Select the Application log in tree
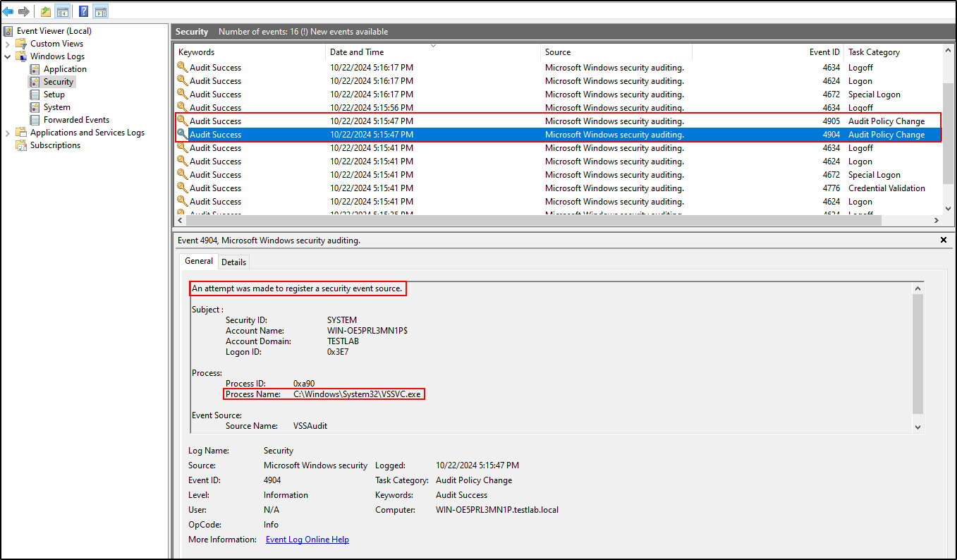Image resolution: width=957 pixels, height=560 pixels. point(64,69)
